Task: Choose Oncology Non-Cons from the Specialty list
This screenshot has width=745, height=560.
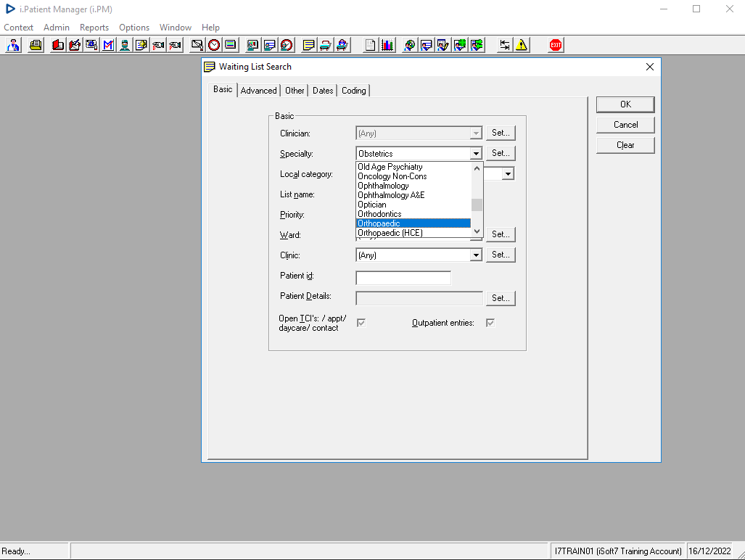Action: click(413, 176)
